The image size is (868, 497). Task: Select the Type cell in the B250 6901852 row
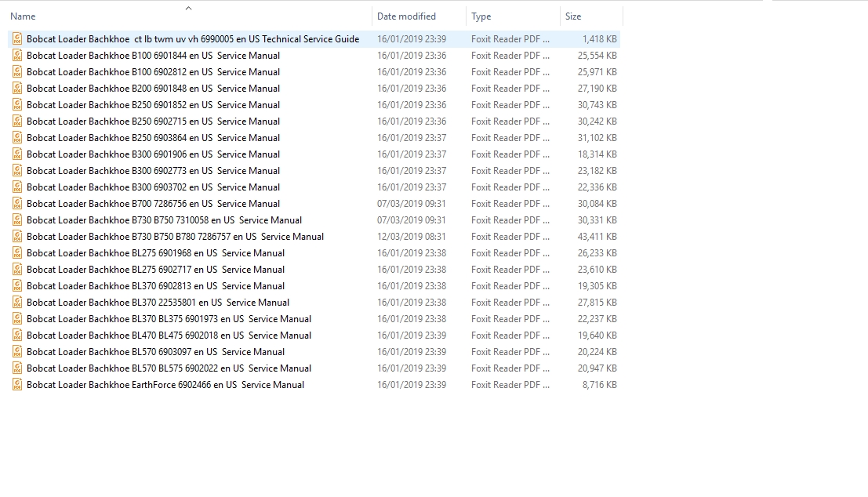click(x=510, y=105)
